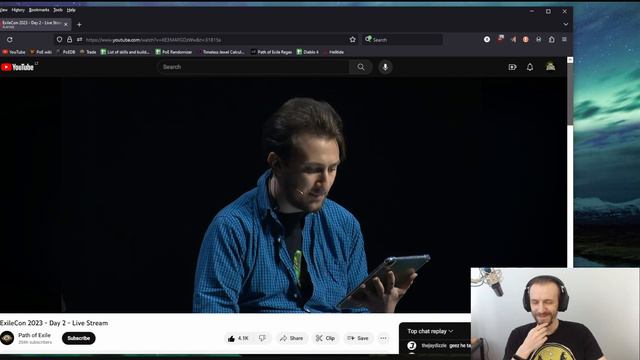Open the YouTube Create video icon
The height and width of the screenshot is (360, 640).
coord(512,67)
